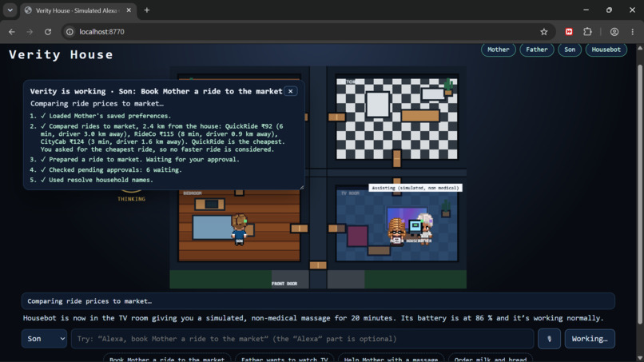Select the Housebot chip
Image resolution: width=644 pixels, height=362 pixels.
click(x=606, y=50)
